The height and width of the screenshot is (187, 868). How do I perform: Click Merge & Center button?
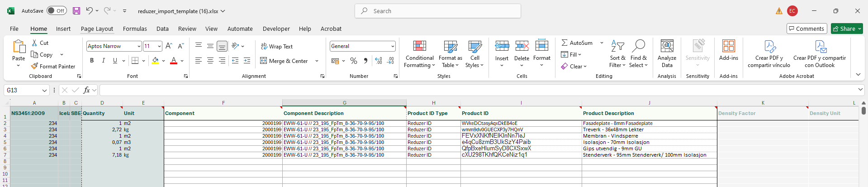pos(284,61)
